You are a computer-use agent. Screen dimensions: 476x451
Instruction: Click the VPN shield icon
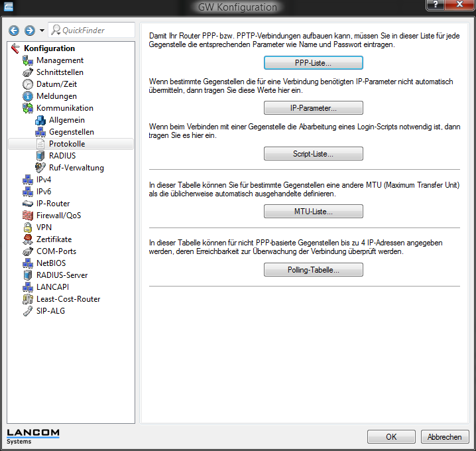27,227
